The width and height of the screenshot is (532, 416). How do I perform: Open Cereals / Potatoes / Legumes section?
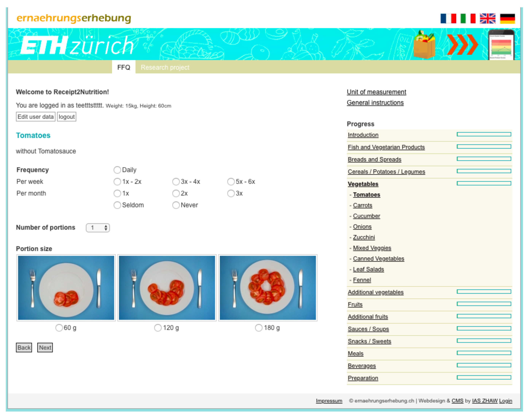point(386,172)
